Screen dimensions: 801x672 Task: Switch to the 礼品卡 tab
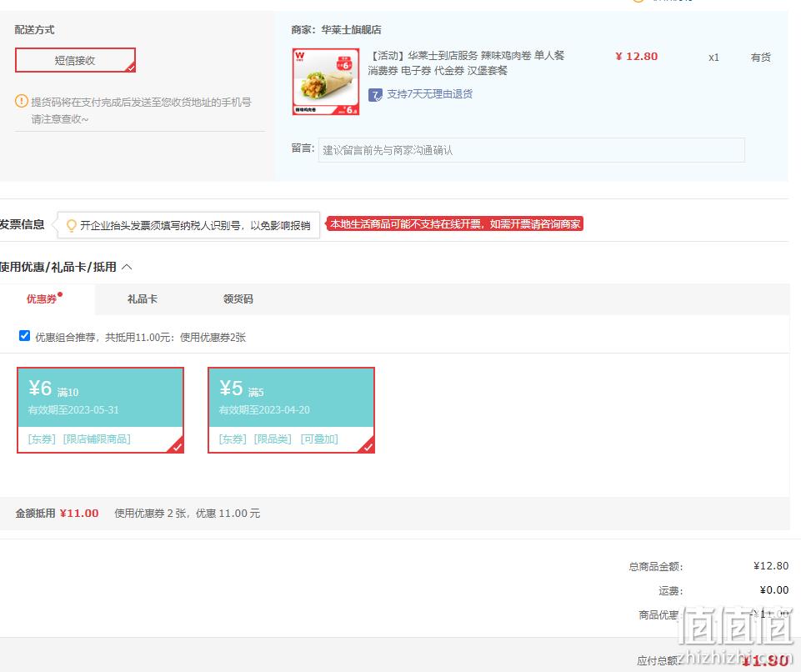pyautogui.click(x=142, y=299)
